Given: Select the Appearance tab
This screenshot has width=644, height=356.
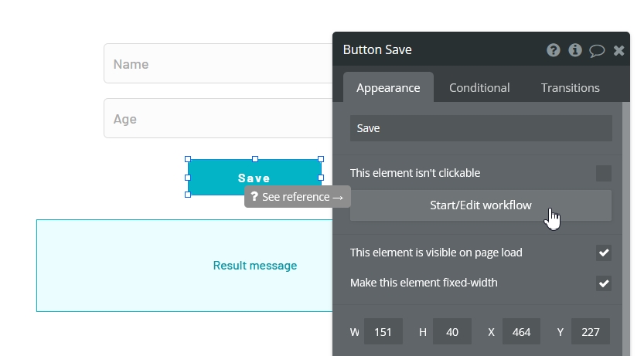Looking at the screenshot, I should pyautogui.click(x=388, y=88).
